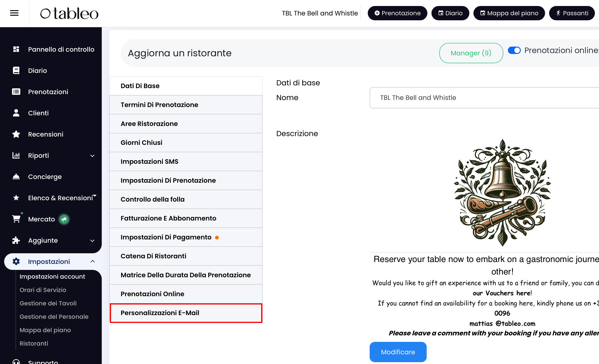
Task: Expand the Aggiunte submenu chevron
Action: coord(92,241)
